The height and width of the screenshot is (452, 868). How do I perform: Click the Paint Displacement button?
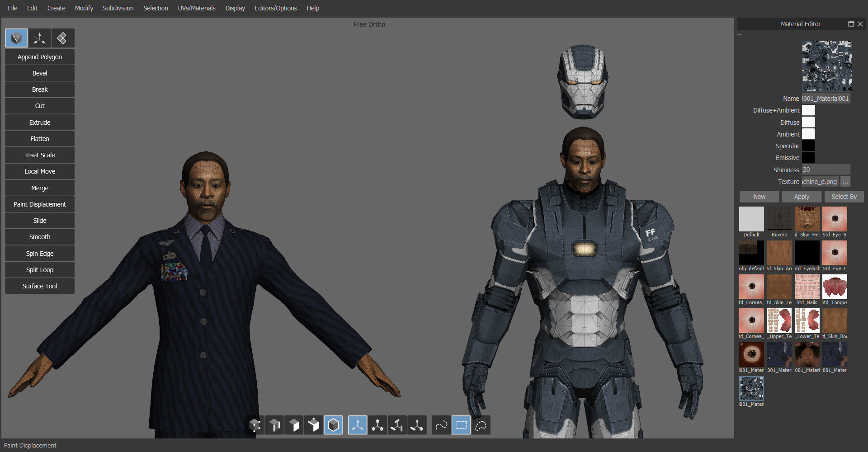click(40, 204)
